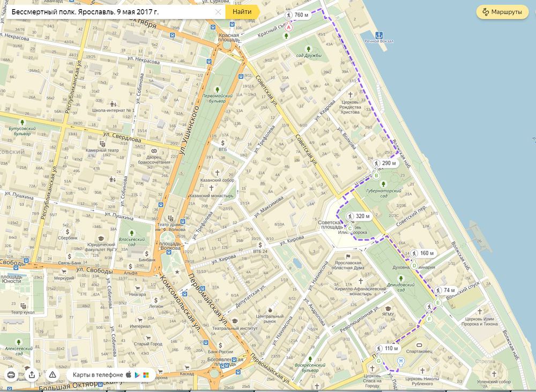The image size is (536, 392).
Task: Click the Успенский собор cross icon
Action: pos(493,374)
